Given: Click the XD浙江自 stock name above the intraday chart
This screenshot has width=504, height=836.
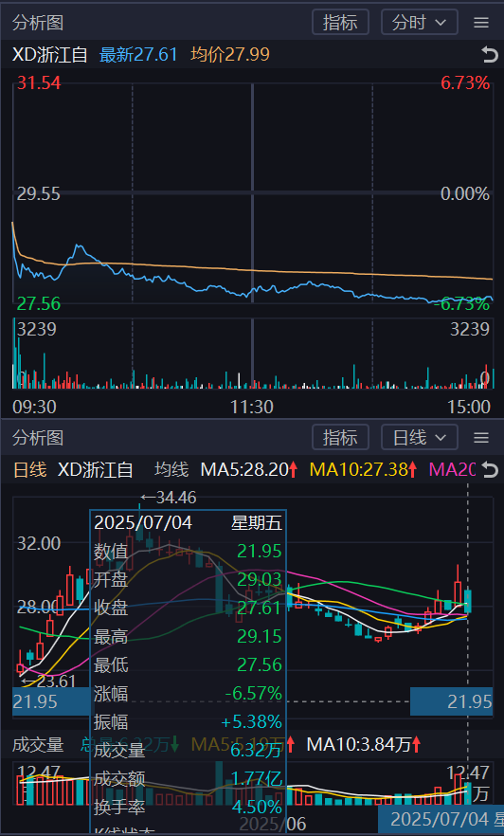Looking at the screenshot, I should pyautogui.click(x=50, y=54).
